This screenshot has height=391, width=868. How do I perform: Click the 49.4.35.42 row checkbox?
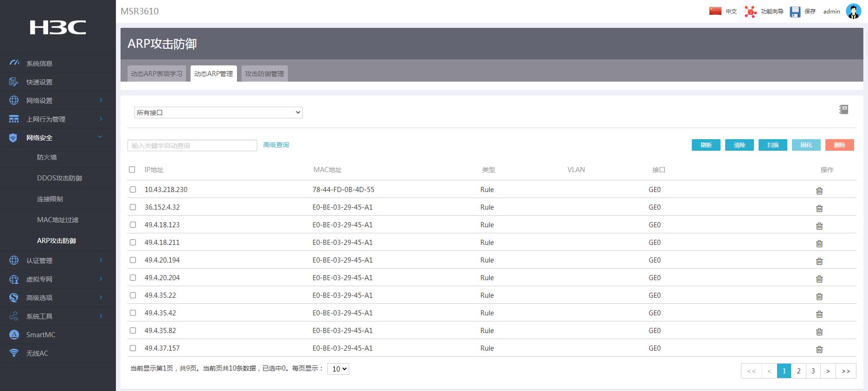[x=133, y=313]
